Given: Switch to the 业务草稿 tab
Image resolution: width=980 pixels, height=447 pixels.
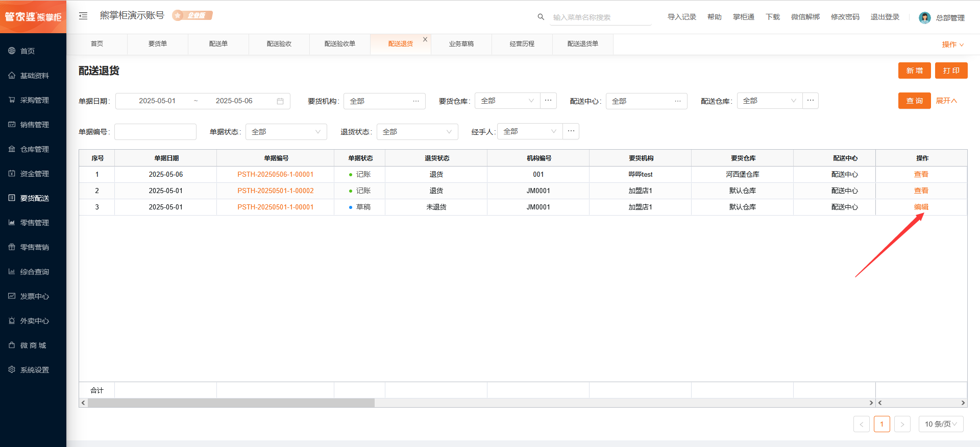Looking at the screenshot, I should pos(461,44).
